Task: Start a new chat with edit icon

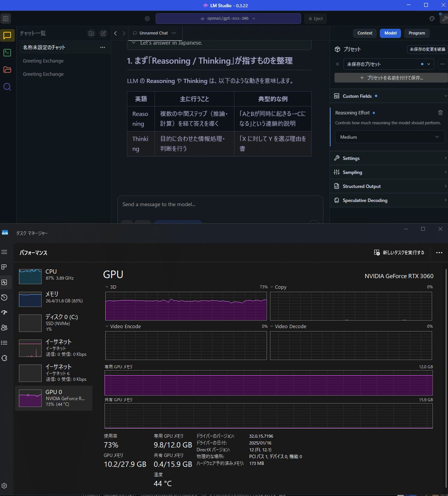Action: point(103,33)
